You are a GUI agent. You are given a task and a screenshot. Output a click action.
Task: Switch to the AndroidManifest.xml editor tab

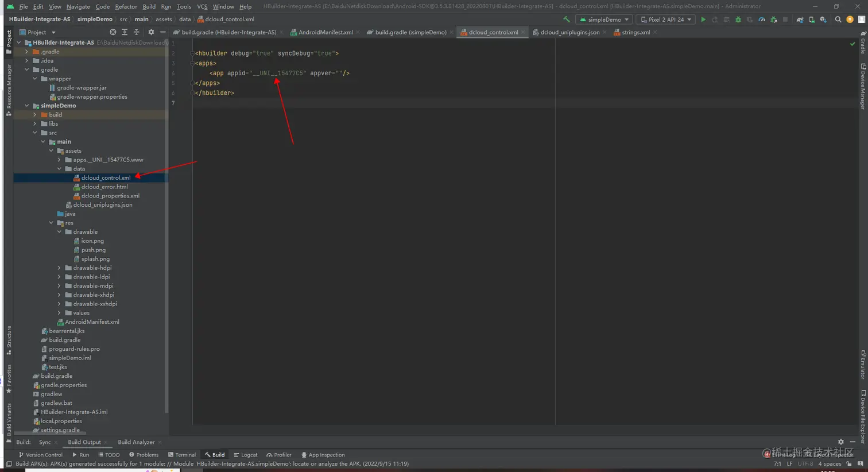[325, 32]
